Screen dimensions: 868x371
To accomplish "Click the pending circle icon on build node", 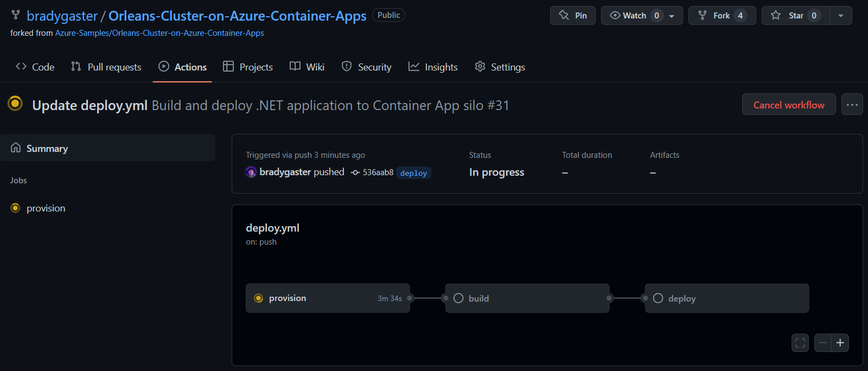I will (458, 298).
